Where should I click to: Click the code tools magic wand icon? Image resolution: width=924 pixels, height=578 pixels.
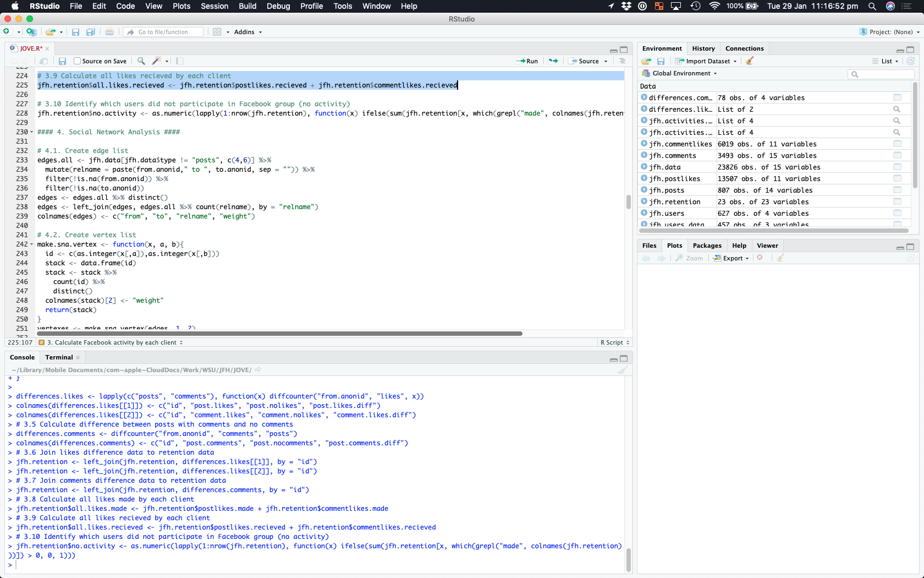pos(157,61)
